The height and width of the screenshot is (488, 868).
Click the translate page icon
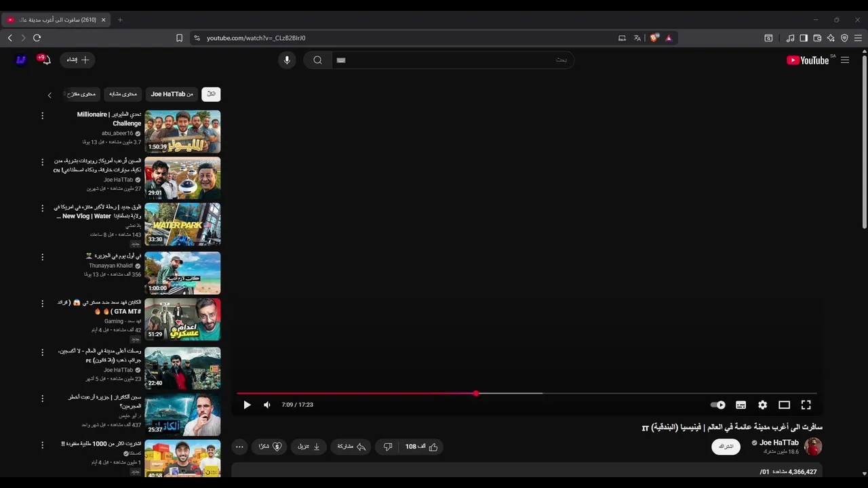click(637, 38)
